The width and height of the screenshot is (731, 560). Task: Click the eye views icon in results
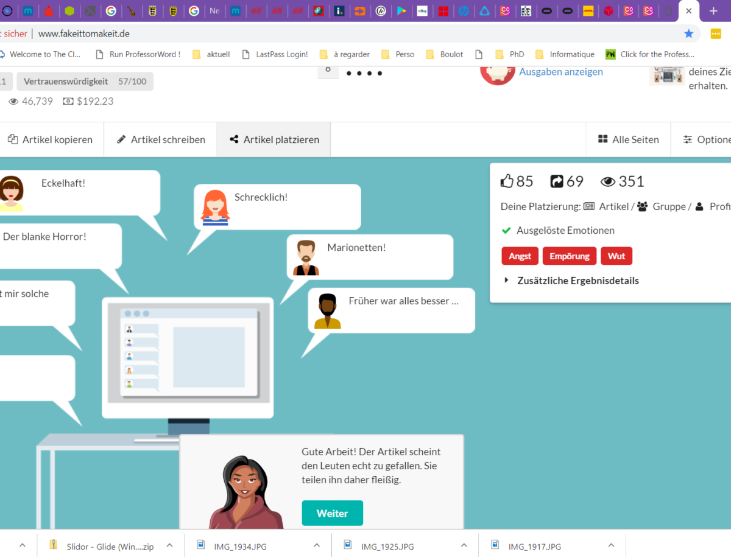click(607, 181)
